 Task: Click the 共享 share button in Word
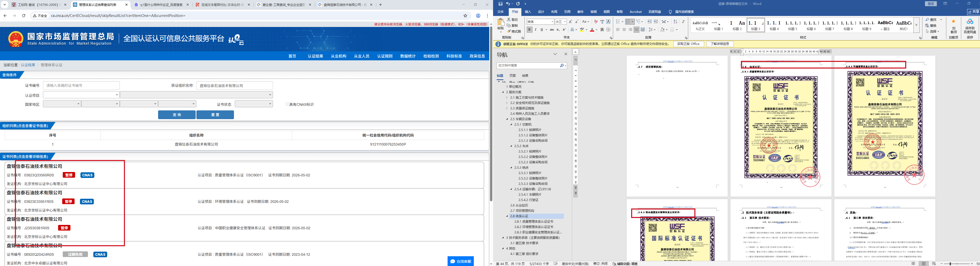coord(974,12)
